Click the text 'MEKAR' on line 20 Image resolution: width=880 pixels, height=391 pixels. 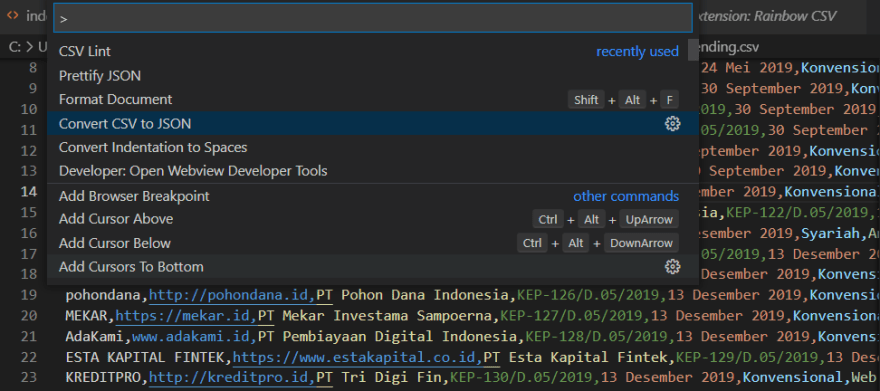86,316
